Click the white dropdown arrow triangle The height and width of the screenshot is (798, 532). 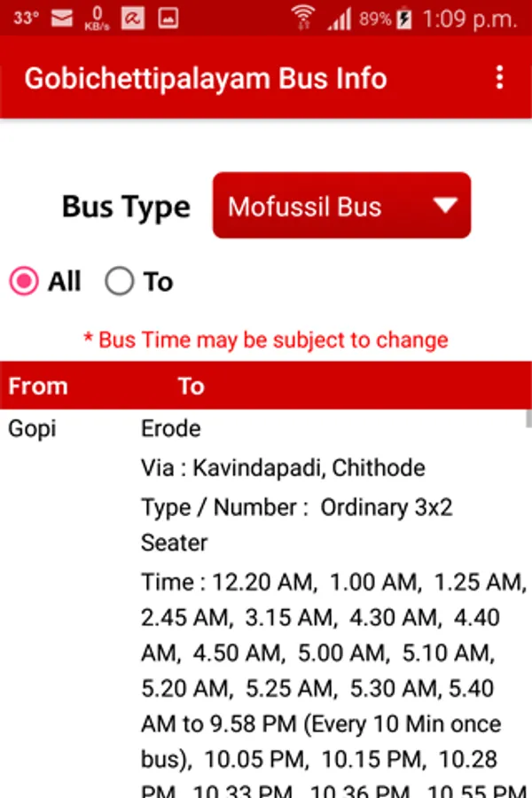click(x=445, y=206)
